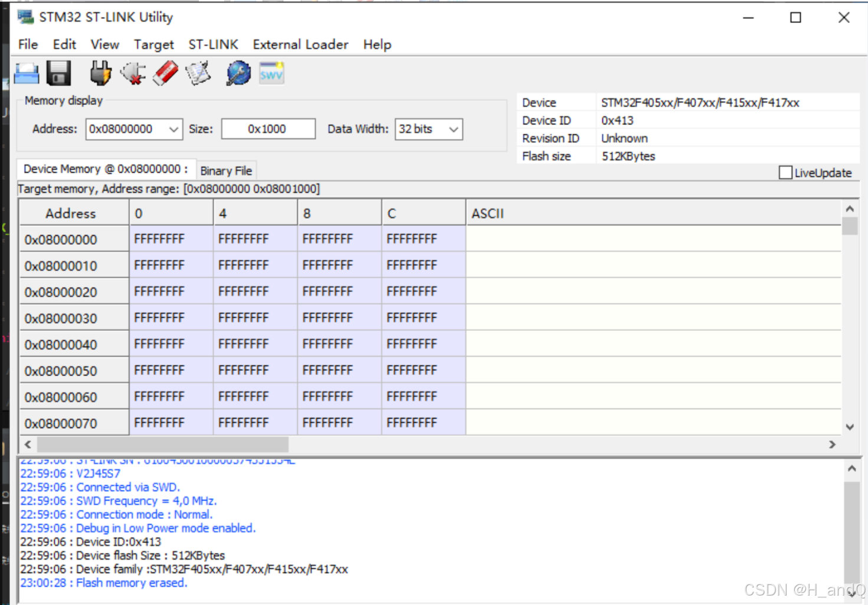
Task: Select address row 0x08000060
Action: click(x=74, y=397)
